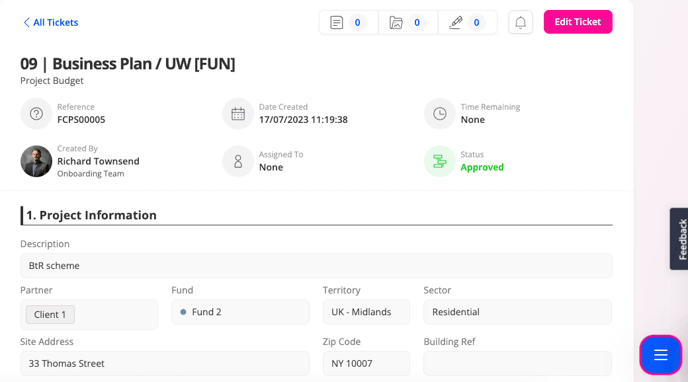
Task: Click the empty Building Ref field
Action: [518, 364]
